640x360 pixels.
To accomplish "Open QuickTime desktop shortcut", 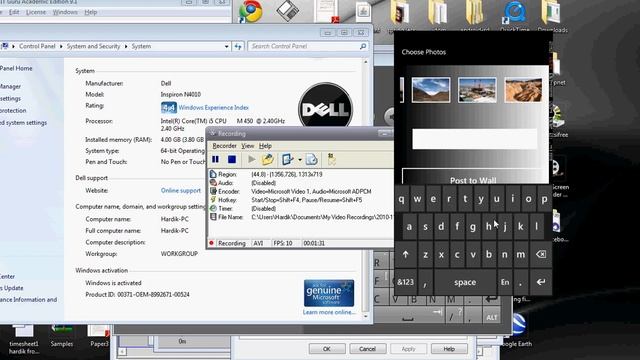I will [x=514, y=15].
